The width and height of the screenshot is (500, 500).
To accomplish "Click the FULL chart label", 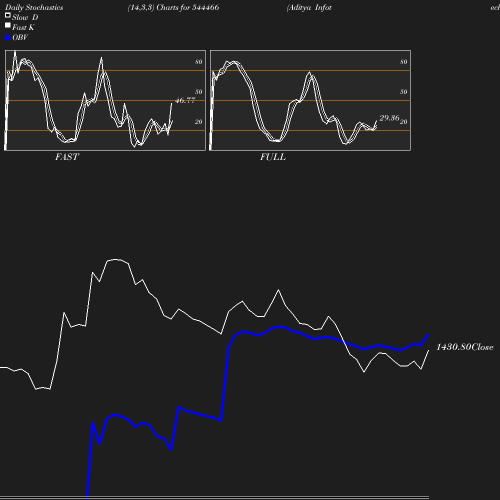I will [273, 157].
